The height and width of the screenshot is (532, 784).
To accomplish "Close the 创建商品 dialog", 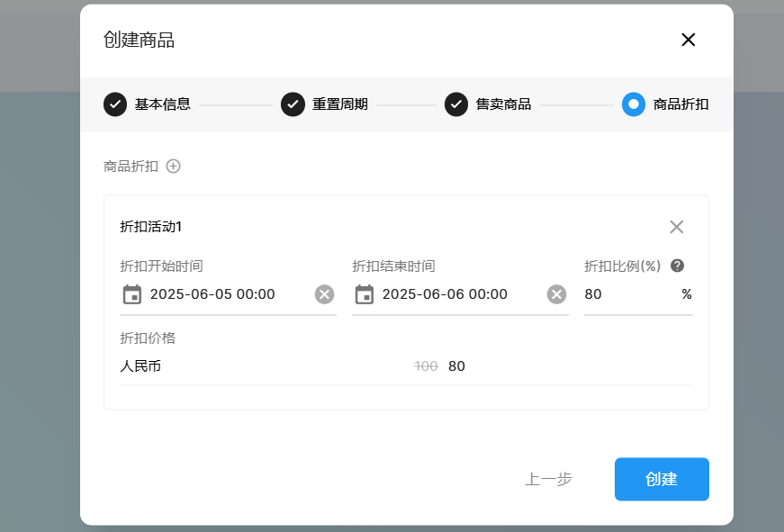I will pyautogui.click(x=688, y=40).
